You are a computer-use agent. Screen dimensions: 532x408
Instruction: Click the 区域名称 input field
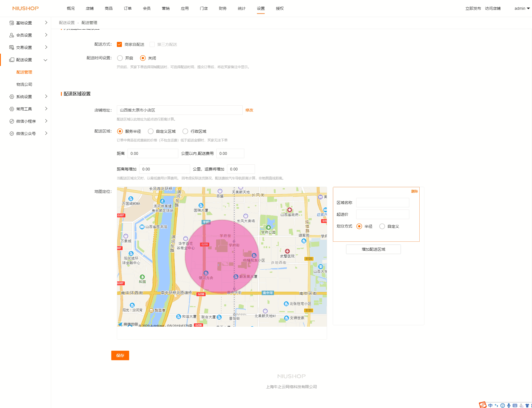click(x=382, y=203)
